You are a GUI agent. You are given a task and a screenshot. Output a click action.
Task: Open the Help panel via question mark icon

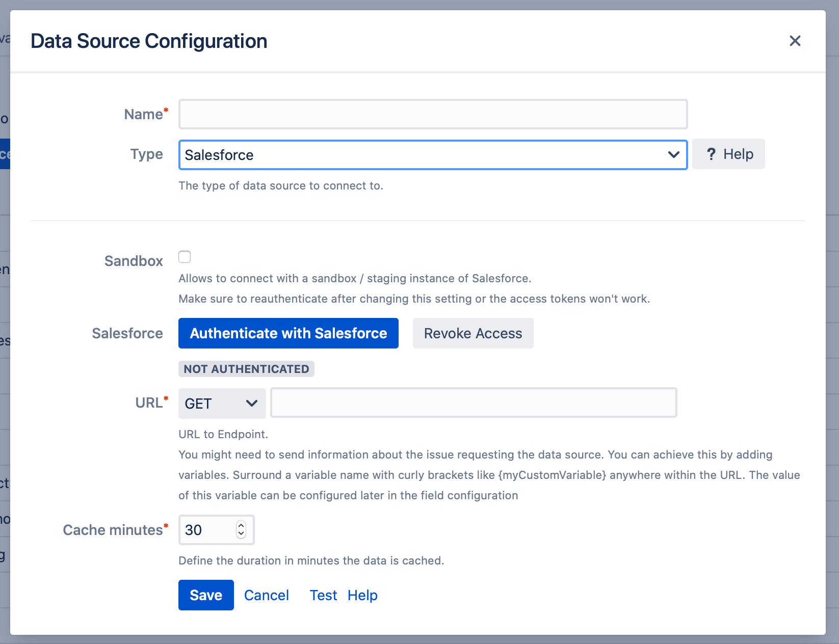click(728, 154)
